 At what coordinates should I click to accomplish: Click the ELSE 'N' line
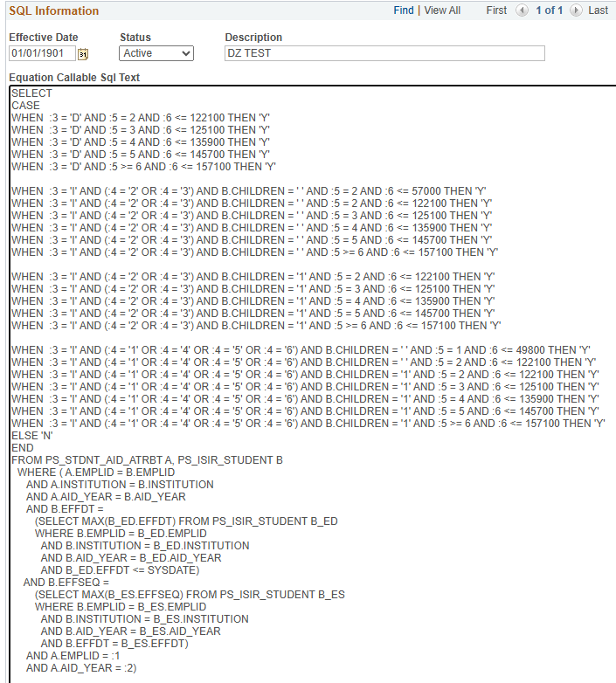pos(32,435)
